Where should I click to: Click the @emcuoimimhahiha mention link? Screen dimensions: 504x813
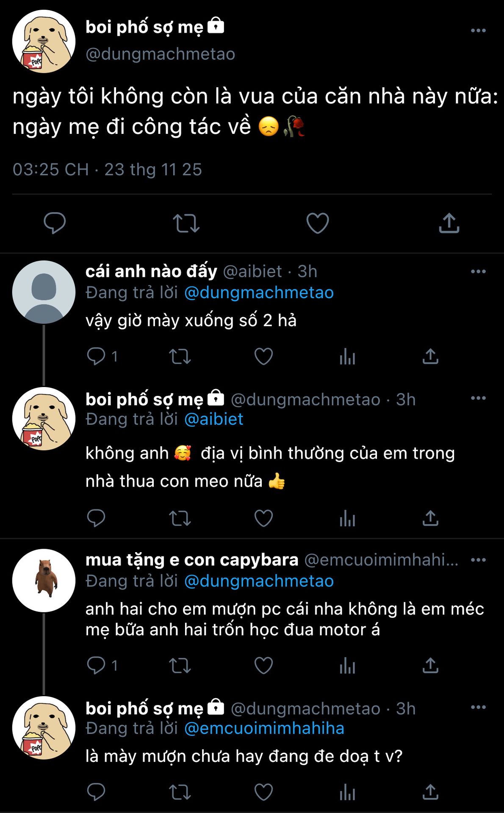point(264,728)
